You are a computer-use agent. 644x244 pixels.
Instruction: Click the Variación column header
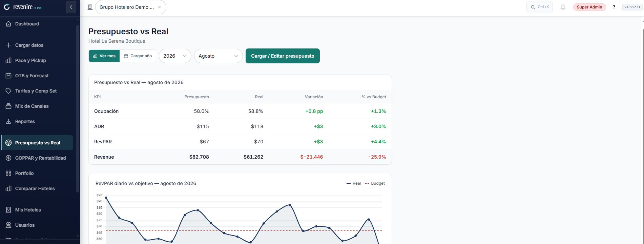[314, 97]
